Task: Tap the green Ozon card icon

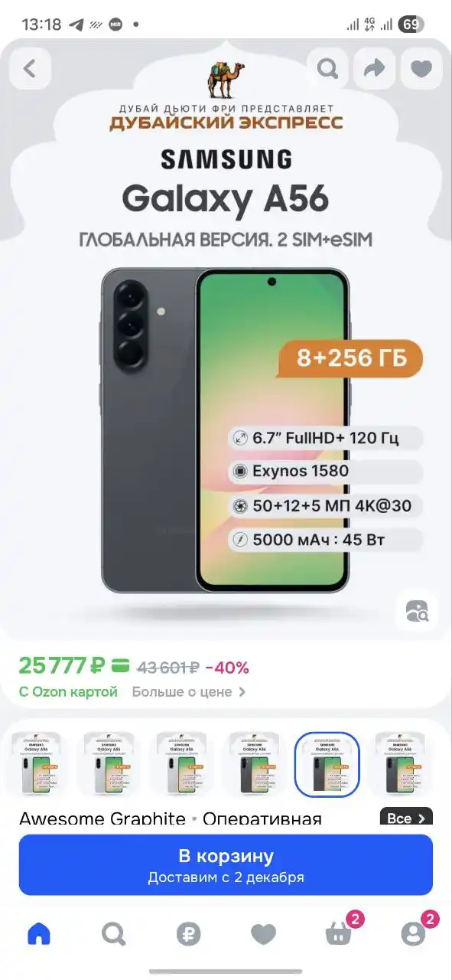Action: coord(120,665)
